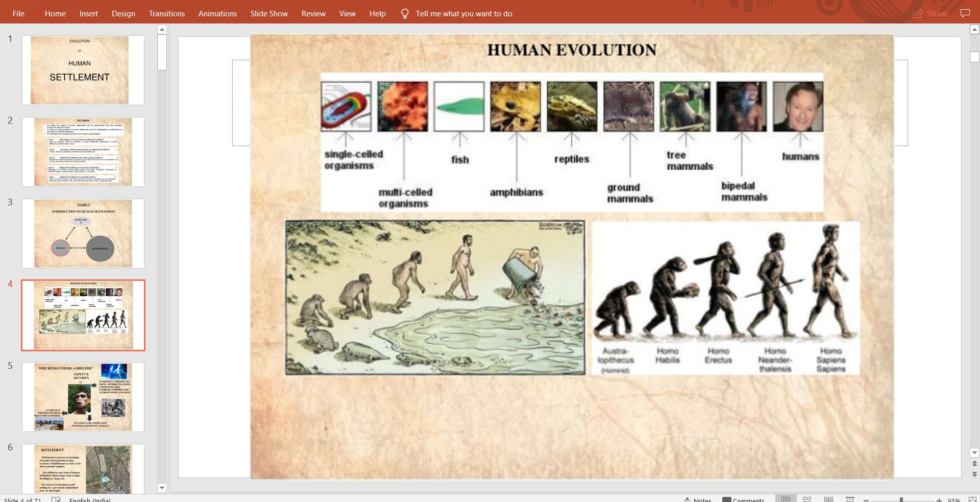
Task: Switch to Slide Sorter view
Action: point(808,499)
